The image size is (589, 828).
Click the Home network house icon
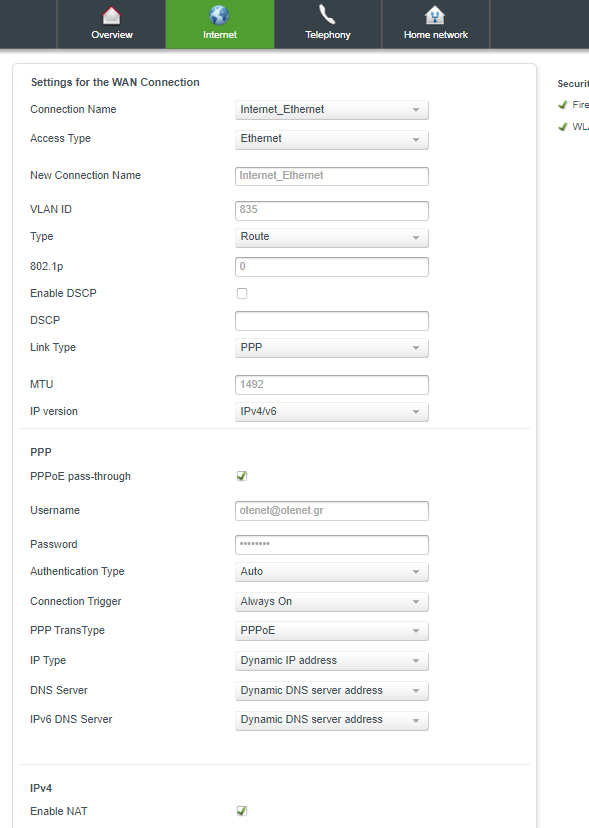[435, 16]
